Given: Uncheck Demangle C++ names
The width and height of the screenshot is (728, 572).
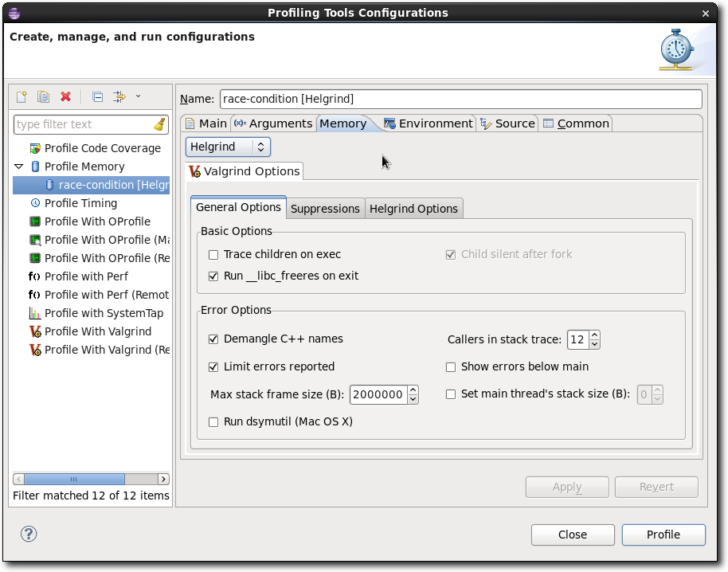Looking at the screenshot, I should (x=213, y=339).
